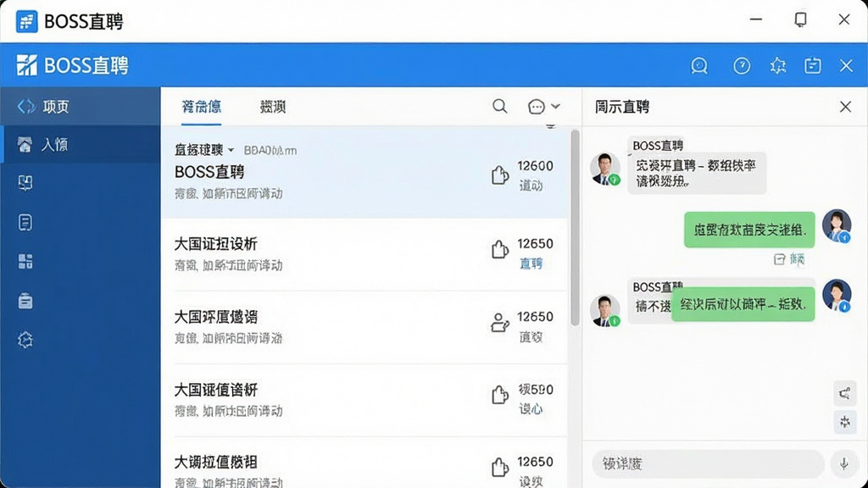The image size is (868, 488).
Task: Click the 12600 value in first row
Action: tap(535, 166)
